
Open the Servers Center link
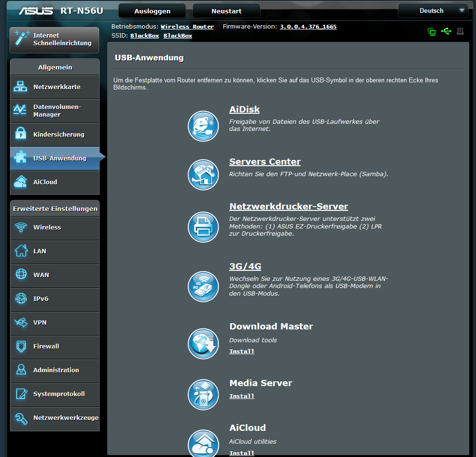265,162
